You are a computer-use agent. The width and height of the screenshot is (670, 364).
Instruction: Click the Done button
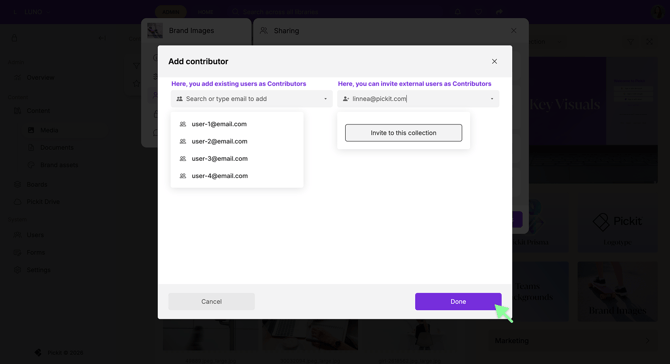(x=458, y=302)
